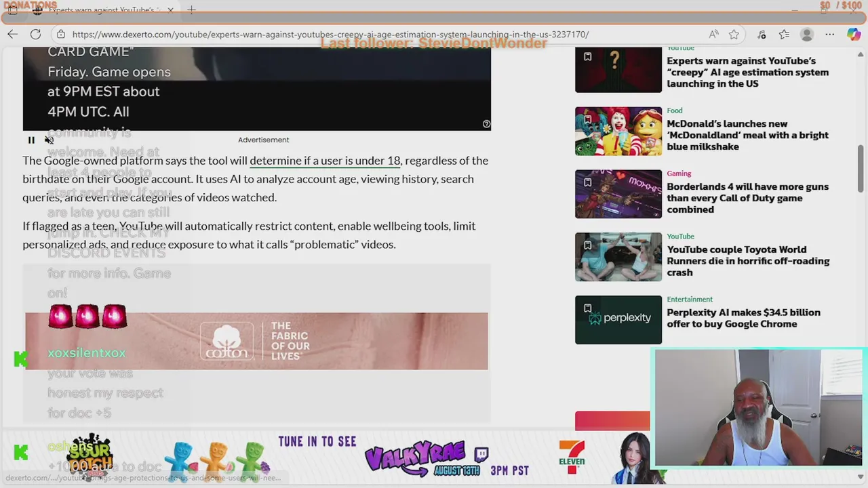This screenshot has width=868, height=488.
Task: Click the Toyota World Runners couple thumbnail
Action: [x=618, y=257]
